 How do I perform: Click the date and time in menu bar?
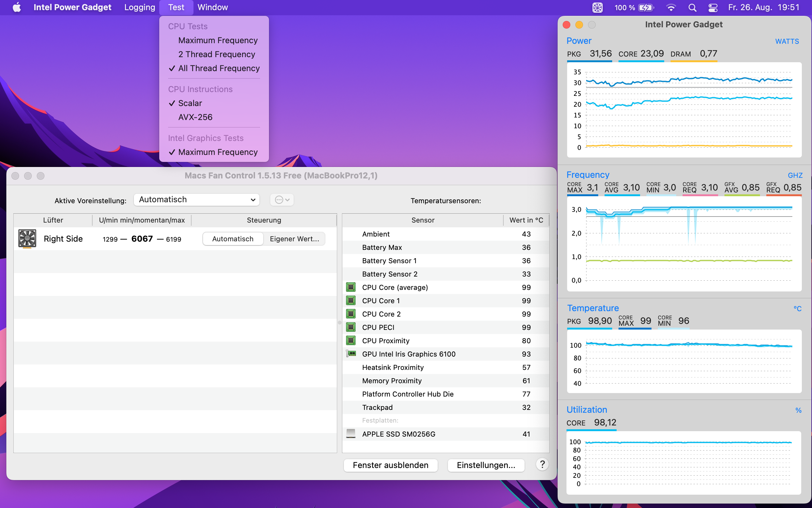coord(764,7)
